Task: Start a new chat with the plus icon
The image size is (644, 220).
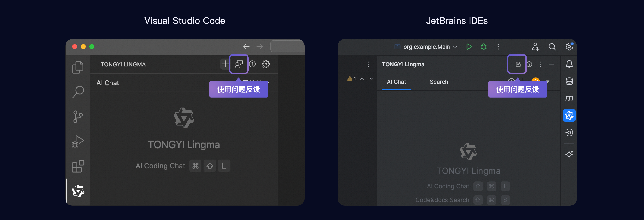Action: pyautogui.click(x=225, y=64)
